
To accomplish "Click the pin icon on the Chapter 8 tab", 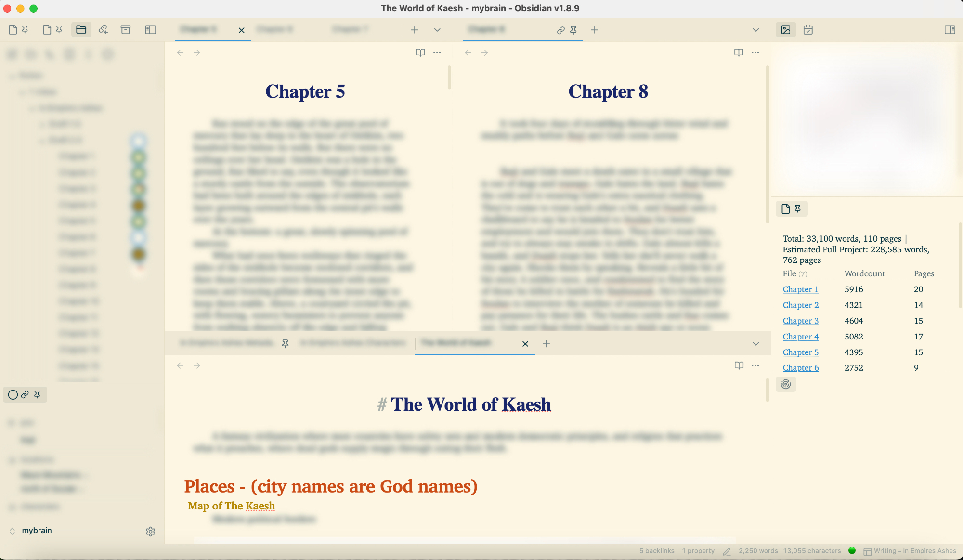I will (573, 30).
